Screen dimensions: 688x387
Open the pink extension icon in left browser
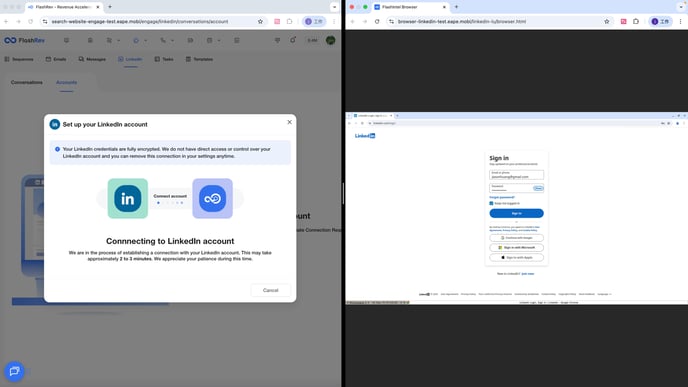277,21
